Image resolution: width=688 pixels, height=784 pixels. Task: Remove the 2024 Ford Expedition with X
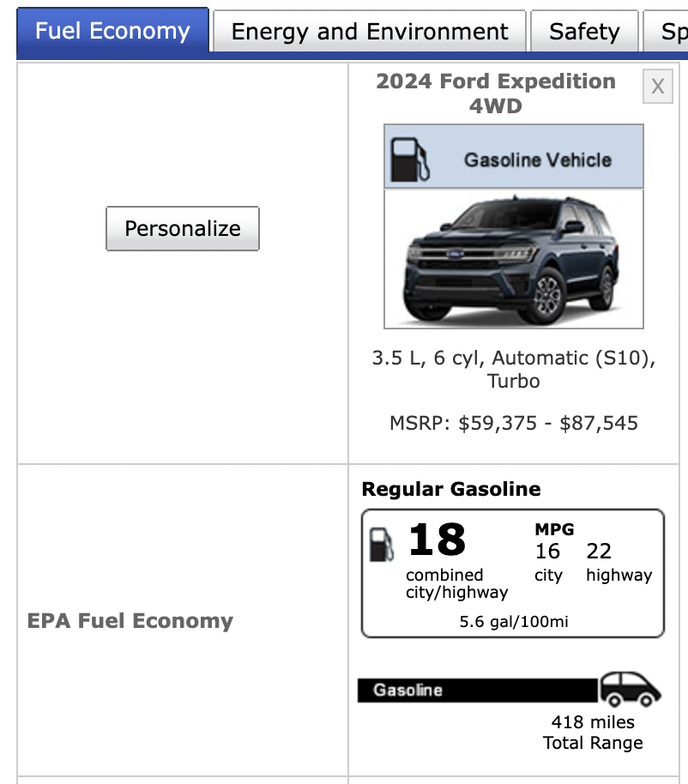tap(657, 87)
